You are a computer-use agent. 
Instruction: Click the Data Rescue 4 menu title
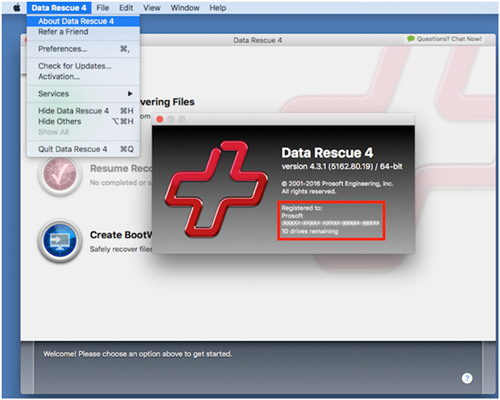pyautogui.click(x=59, y=8)
